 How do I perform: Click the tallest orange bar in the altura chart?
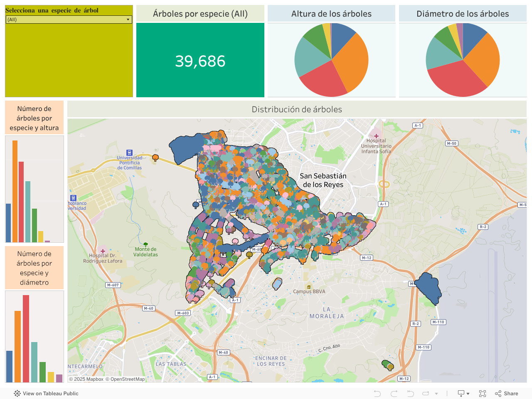pos(15,191)
